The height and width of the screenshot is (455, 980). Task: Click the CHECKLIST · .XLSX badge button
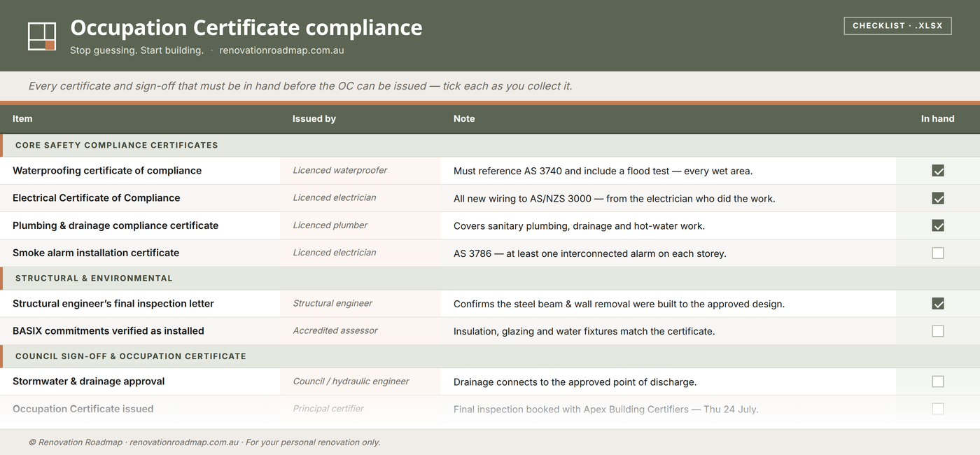(x=897, y=26)
